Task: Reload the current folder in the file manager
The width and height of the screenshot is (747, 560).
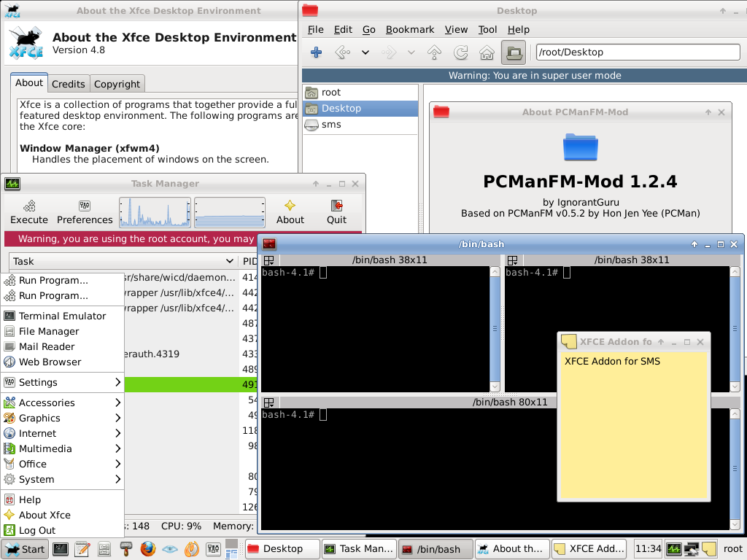Action: coord(461,52)
